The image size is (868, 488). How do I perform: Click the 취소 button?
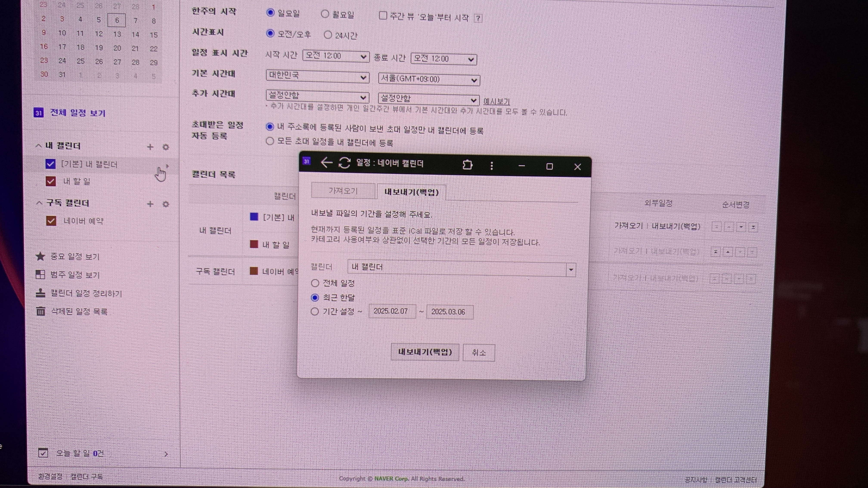tap(479, 353)
